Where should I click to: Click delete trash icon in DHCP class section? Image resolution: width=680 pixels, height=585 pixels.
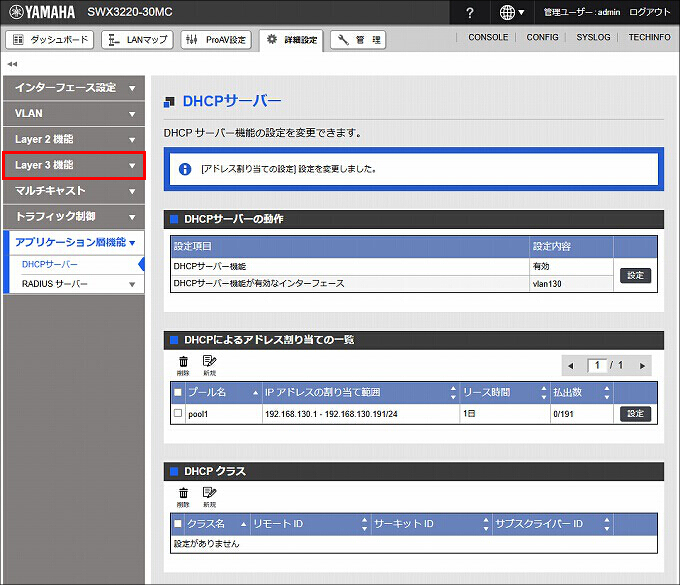pos(183,497)
